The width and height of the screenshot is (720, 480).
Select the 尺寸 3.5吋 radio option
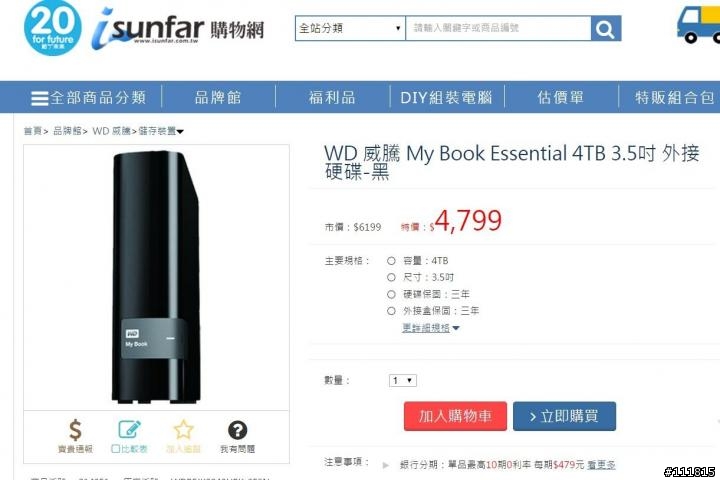(391, 277)
